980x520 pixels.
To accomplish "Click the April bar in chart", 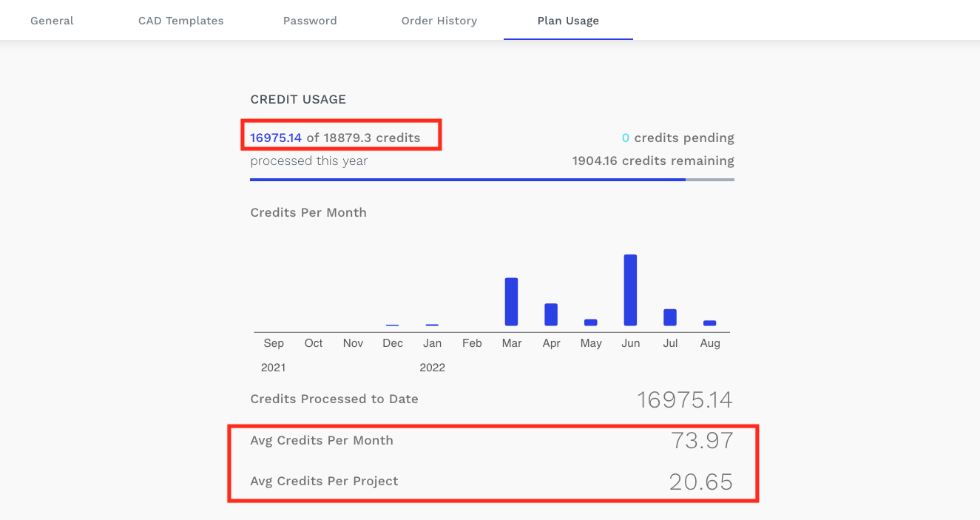I will pos(551,314).
